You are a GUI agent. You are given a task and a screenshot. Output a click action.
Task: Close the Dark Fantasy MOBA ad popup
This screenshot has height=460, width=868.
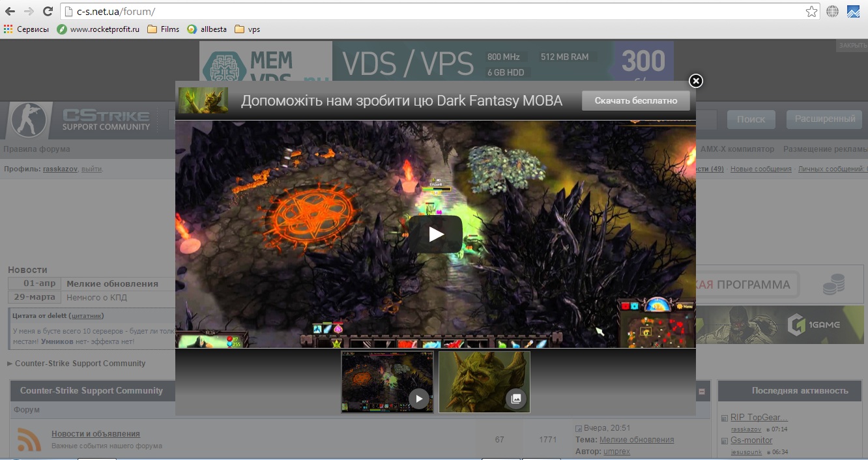(x=696, y=81)
